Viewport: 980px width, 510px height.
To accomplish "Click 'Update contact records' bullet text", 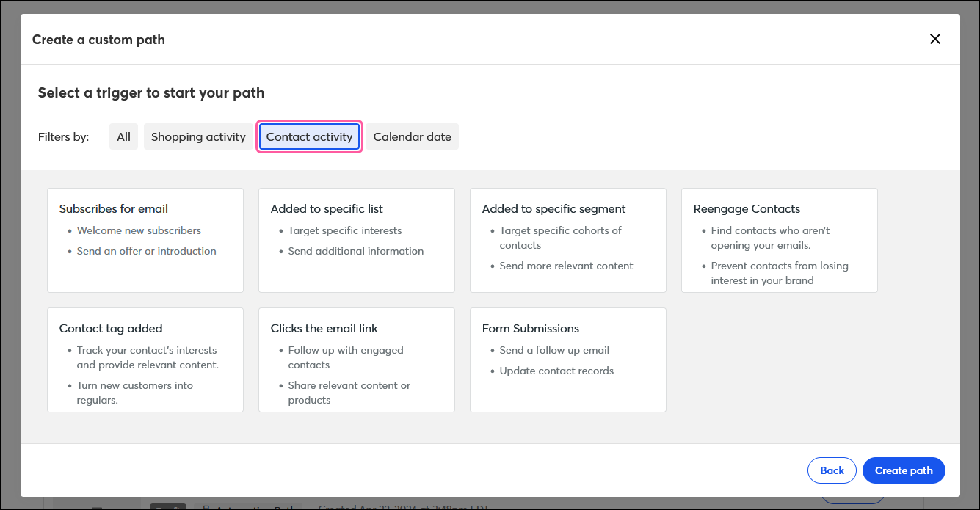I will click(x=556, y=371).
